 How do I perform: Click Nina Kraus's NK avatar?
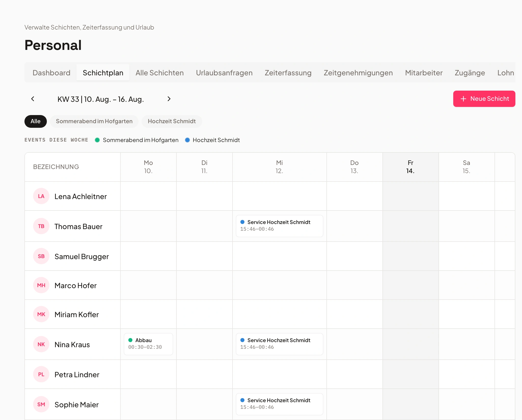click(41, 344)
